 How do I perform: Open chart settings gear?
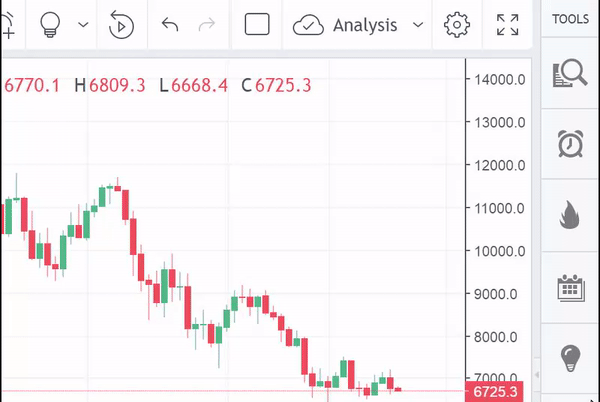click(457, 25)
